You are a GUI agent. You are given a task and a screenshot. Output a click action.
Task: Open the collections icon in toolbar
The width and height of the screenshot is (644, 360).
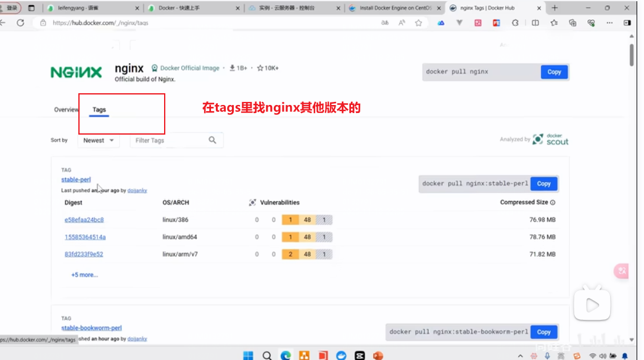click(x=572, y=23)
